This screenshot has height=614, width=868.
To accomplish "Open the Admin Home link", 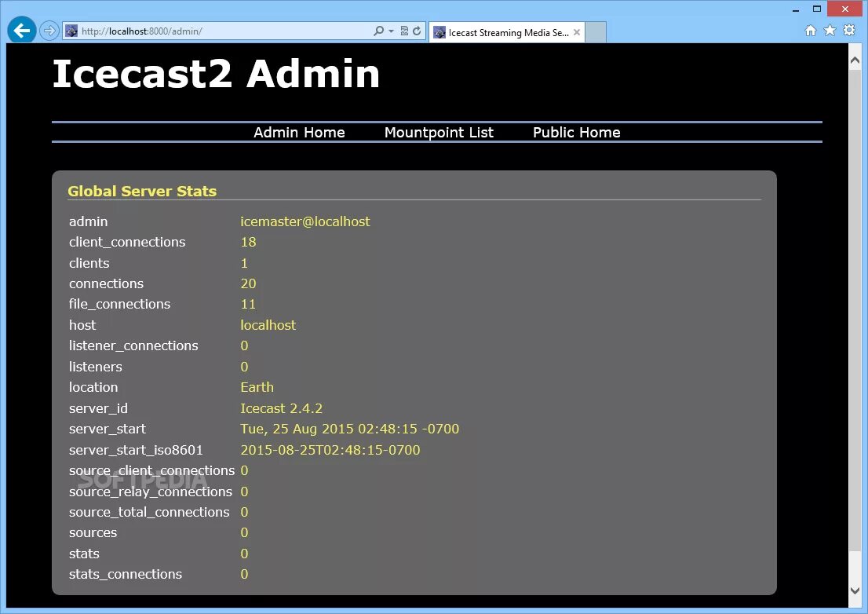I will 299,133.
